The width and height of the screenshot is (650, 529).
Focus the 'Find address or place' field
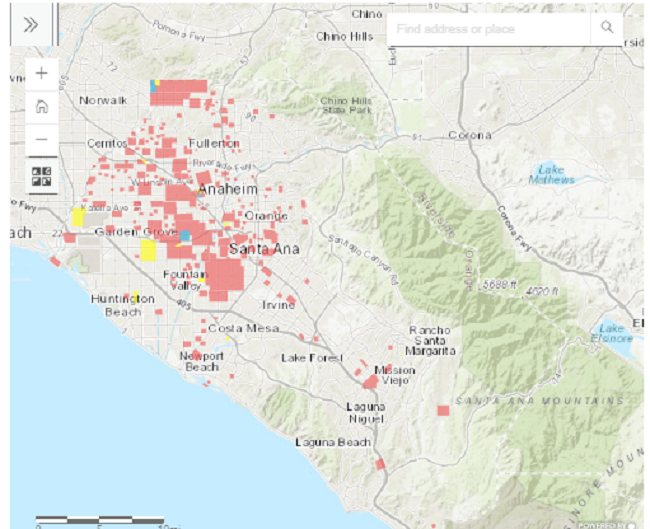coord(488,29)
